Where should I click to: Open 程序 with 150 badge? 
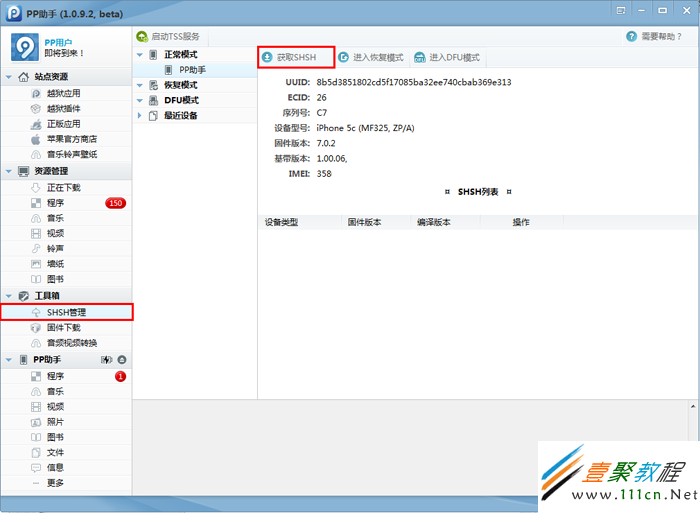tap(66, 203)
